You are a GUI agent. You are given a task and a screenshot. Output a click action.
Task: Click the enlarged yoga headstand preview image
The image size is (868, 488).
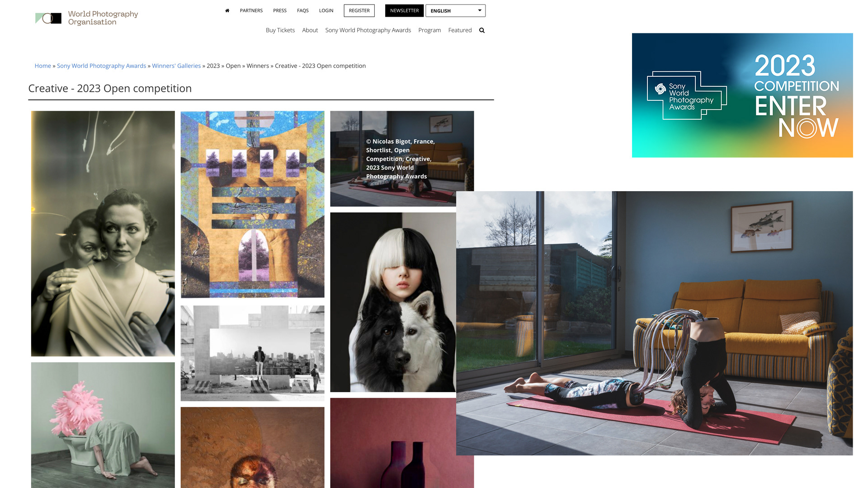[x=654, y=323]
